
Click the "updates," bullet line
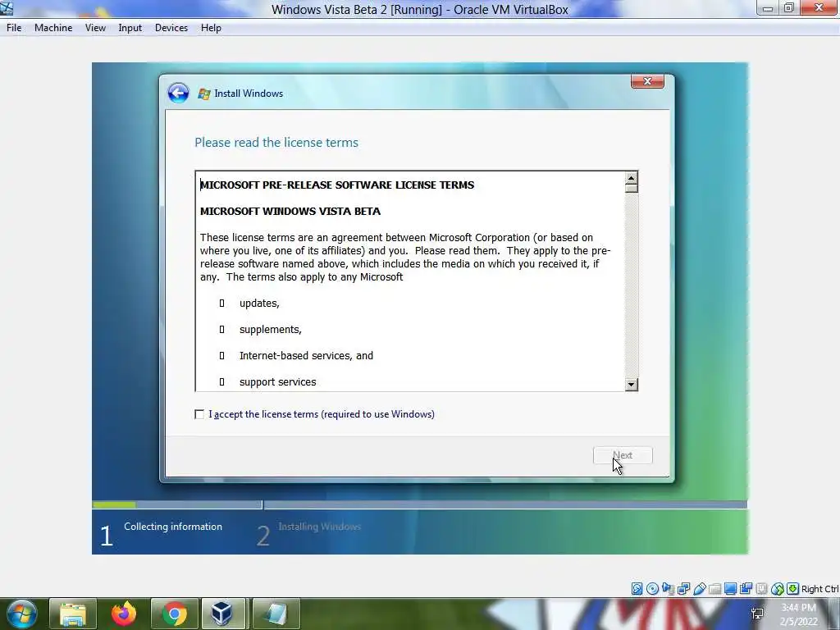click(x=259, y=304)
